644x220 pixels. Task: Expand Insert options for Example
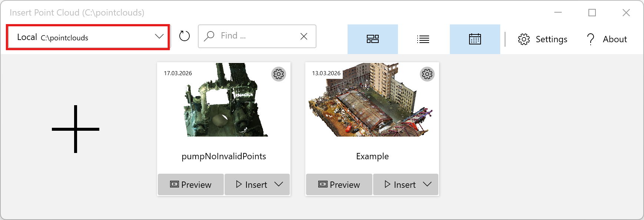click(x=427, y=184)
